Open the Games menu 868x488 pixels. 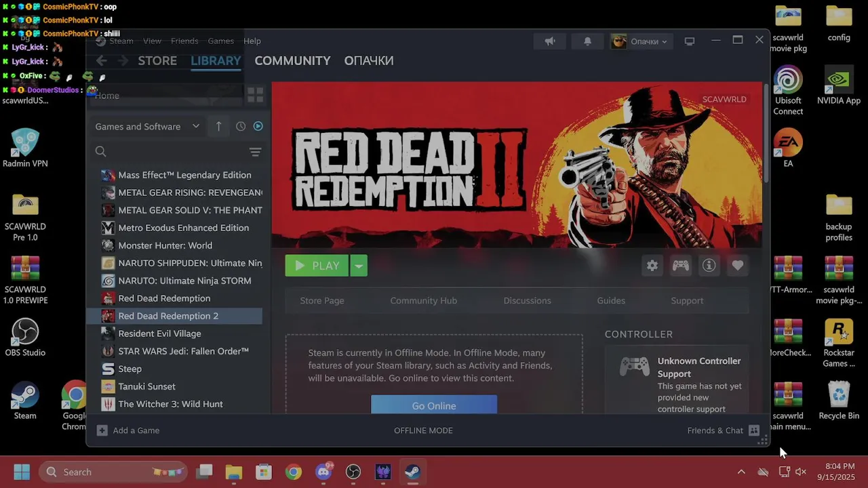220,41
